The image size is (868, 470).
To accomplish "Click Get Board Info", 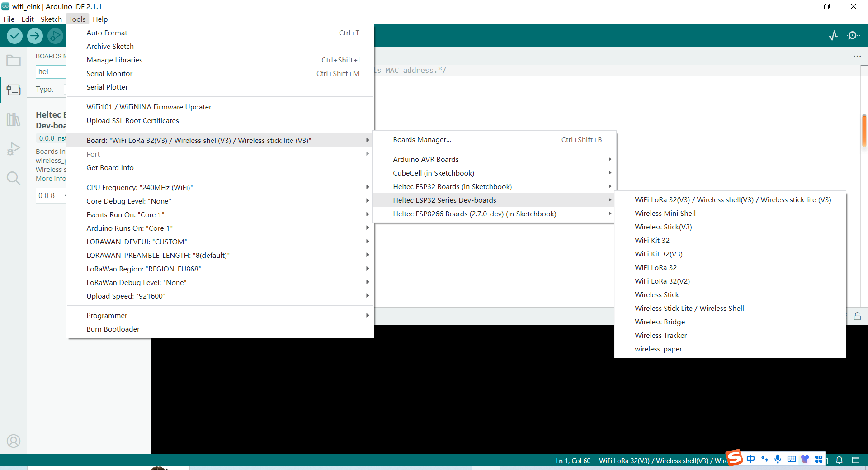I will (x=110, y=167).
